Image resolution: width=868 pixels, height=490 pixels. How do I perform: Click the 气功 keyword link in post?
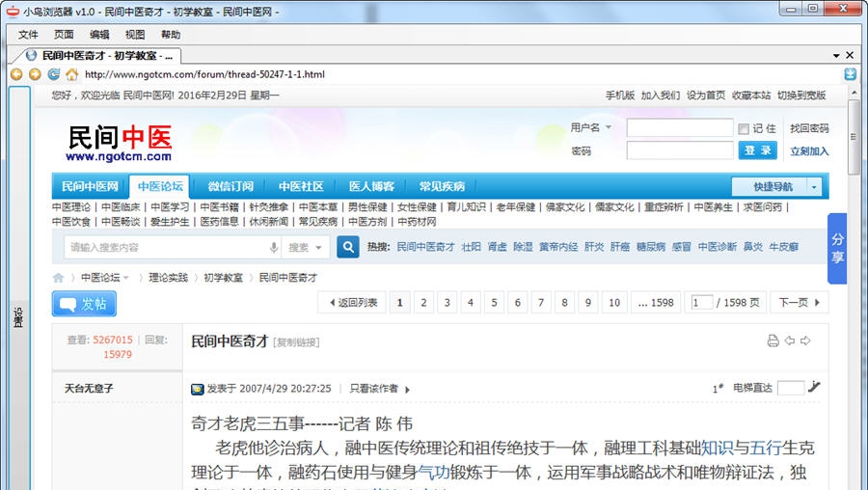[433, 473]
